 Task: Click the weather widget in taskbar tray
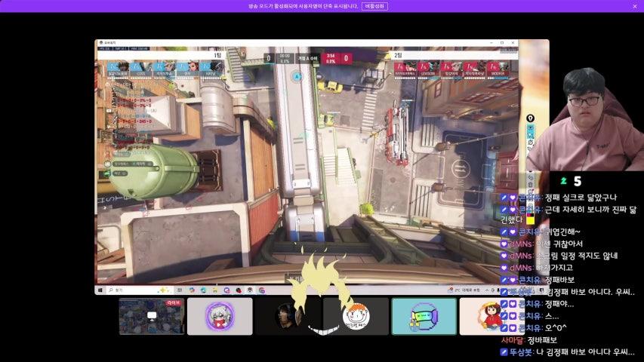(x=462, y=290)
